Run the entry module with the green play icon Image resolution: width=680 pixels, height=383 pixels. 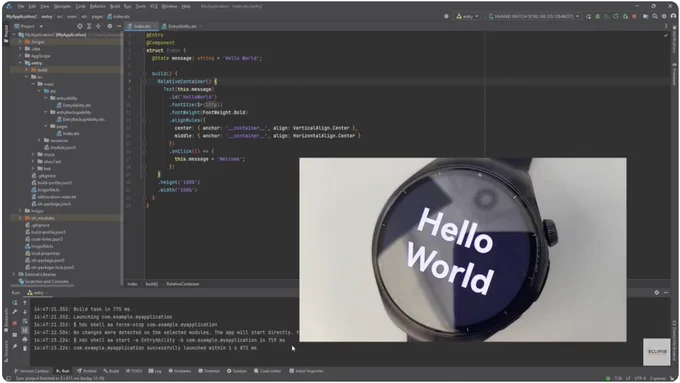coord(588,16)
